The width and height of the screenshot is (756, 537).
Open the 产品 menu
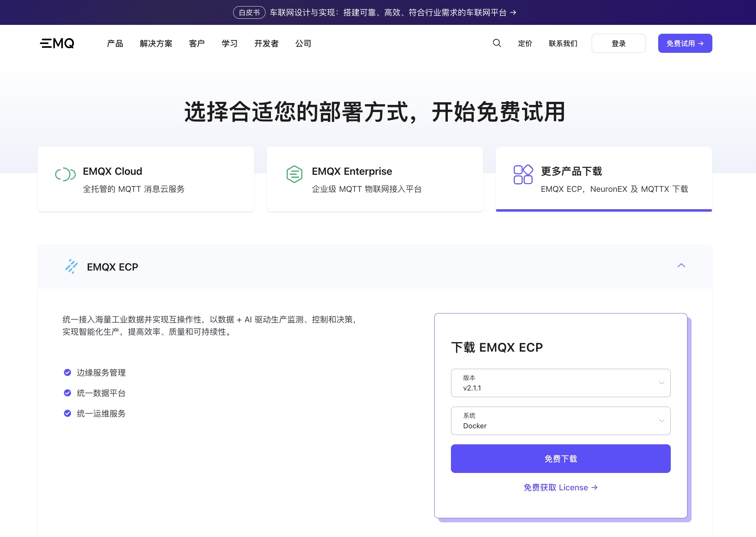tap(115, 44)
